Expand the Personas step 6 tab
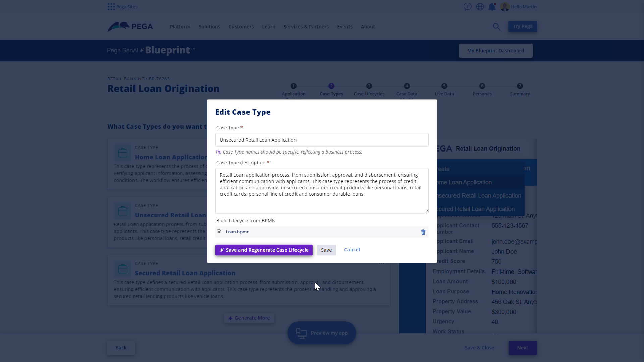This screenshot has height=362, width=644. (482, 88)
